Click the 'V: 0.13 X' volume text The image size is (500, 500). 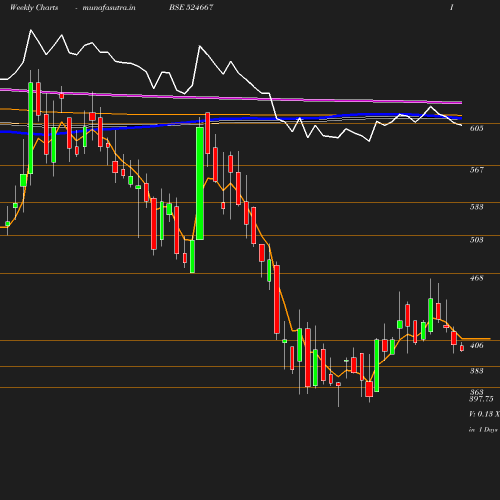pyautogui.click(x=484, y=414)
